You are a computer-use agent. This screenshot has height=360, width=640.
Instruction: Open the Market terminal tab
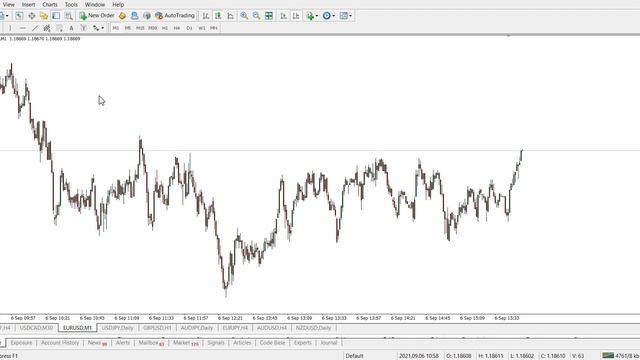[x=185, y=343]
